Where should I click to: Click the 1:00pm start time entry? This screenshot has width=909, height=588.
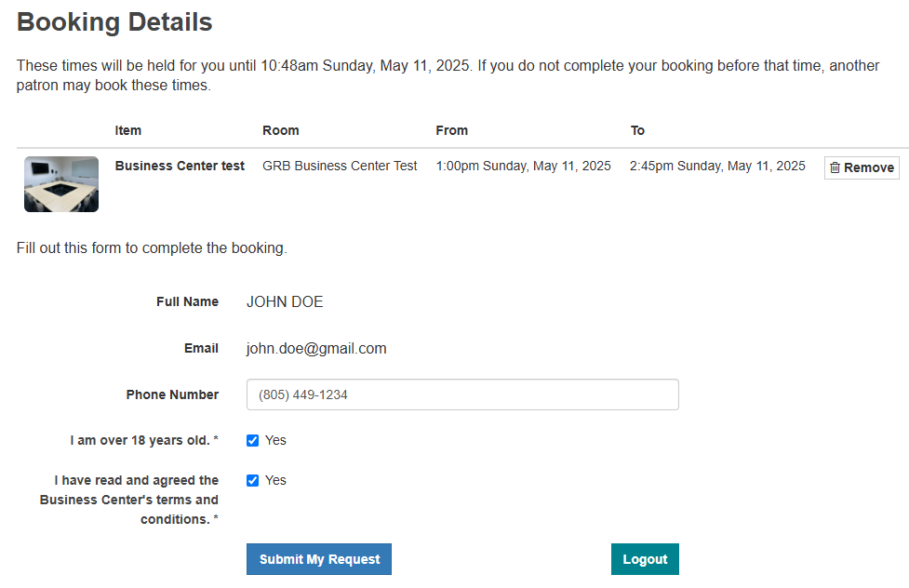click(x=523, y=166)
